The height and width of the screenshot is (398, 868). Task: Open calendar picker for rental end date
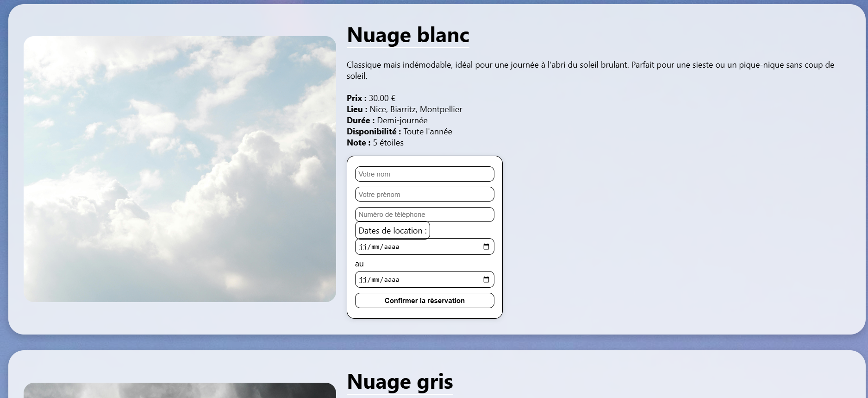(x=486, y=280)
